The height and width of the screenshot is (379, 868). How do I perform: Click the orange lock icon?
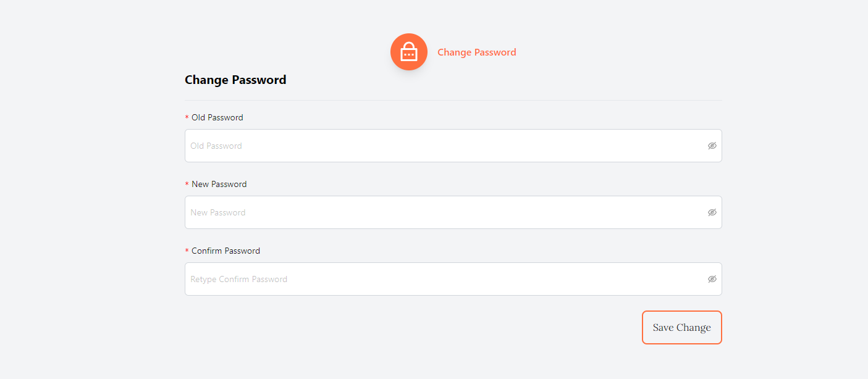coord(408,52)
